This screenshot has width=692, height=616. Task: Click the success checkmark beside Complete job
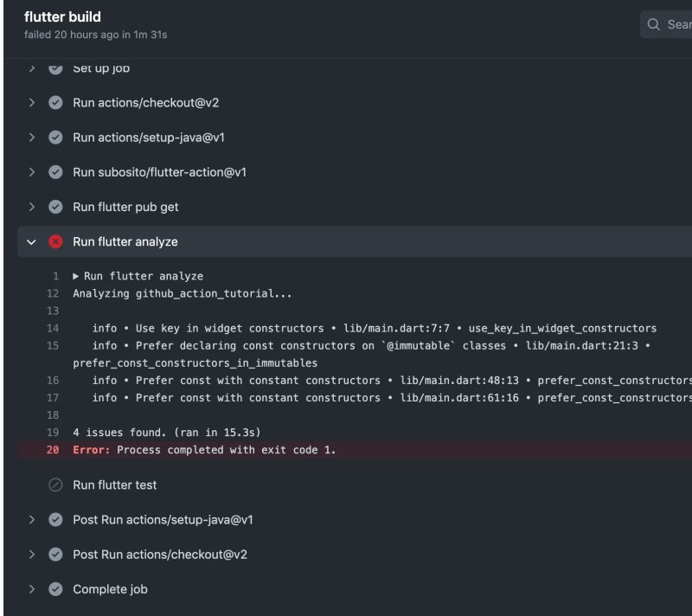point(55,589)
